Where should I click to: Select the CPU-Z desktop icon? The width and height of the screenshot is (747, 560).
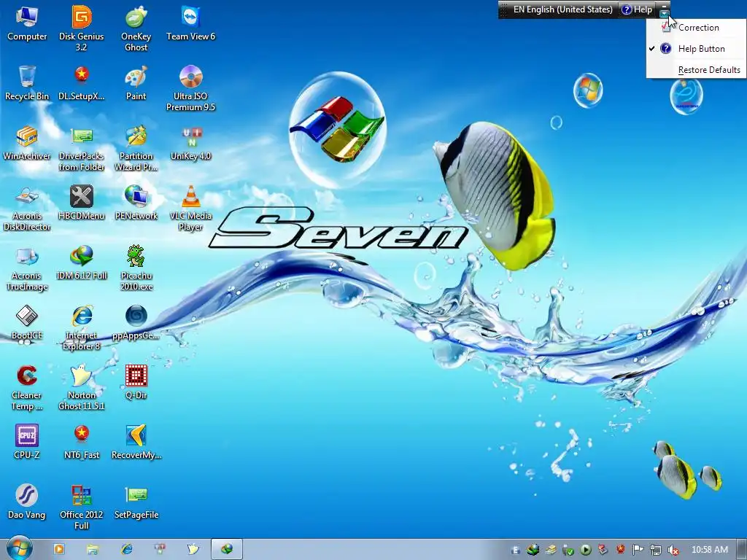click(27, 443)
